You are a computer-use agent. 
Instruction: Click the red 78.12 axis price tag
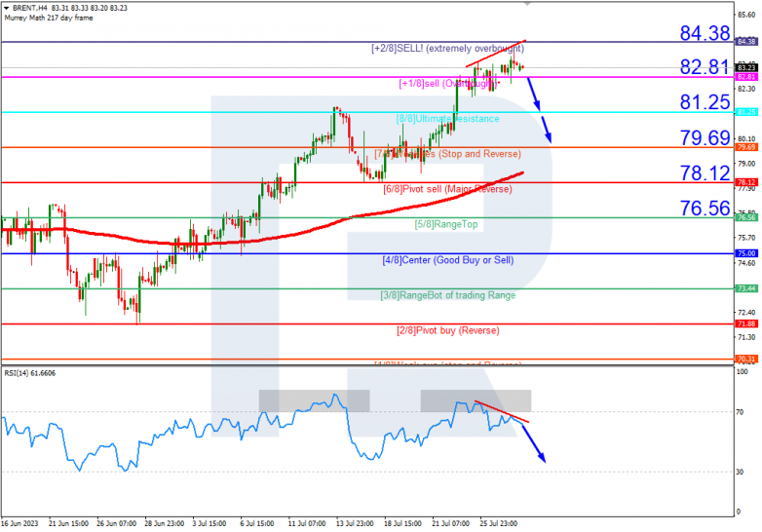[x=746, y=182]
